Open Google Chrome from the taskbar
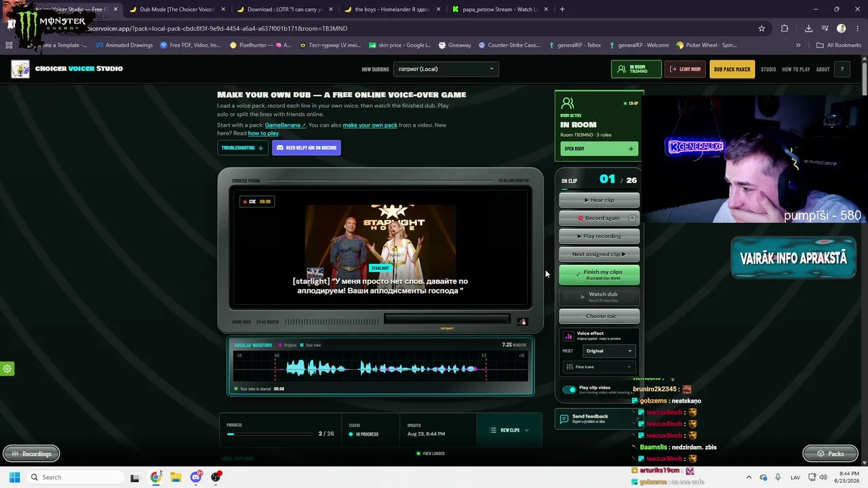Screen dimensions: 868x488 (156, 477)
